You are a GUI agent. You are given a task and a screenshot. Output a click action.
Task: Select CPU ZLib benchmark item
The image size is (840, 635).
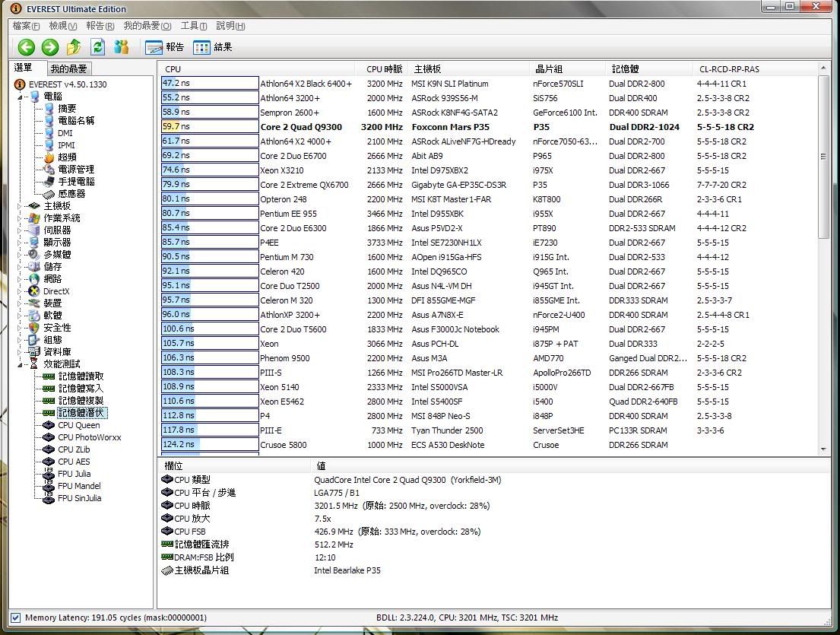coord(74,449)
